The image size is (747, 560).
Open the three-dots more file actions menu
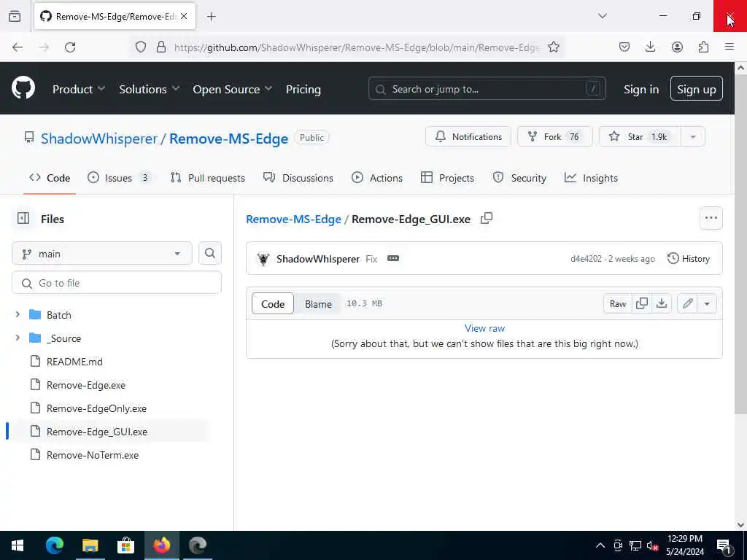click(x=711, y=218)
